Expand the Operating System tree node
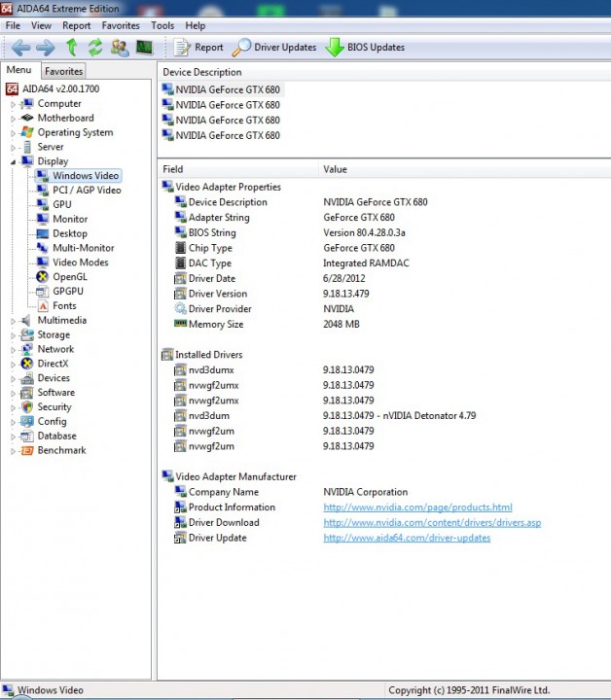611x700 pixels. (13, 133)
